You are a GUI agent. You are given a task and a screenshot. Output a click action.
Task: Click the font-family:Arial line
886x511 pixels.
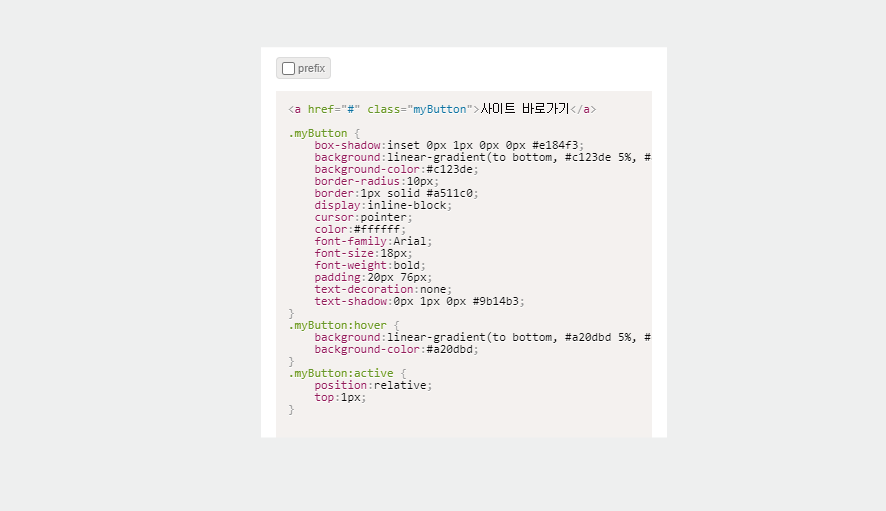pos(373,241)
